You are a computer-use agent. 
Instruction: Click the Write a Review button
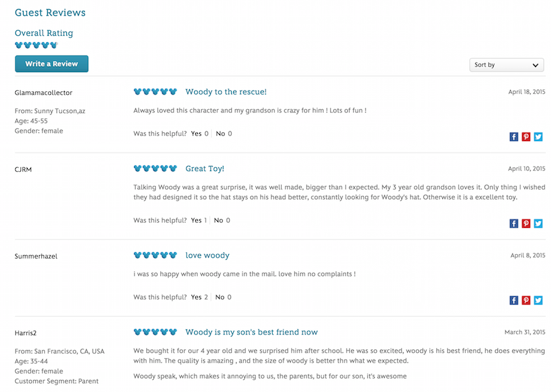pyautogui.click(x=51, y=64)
